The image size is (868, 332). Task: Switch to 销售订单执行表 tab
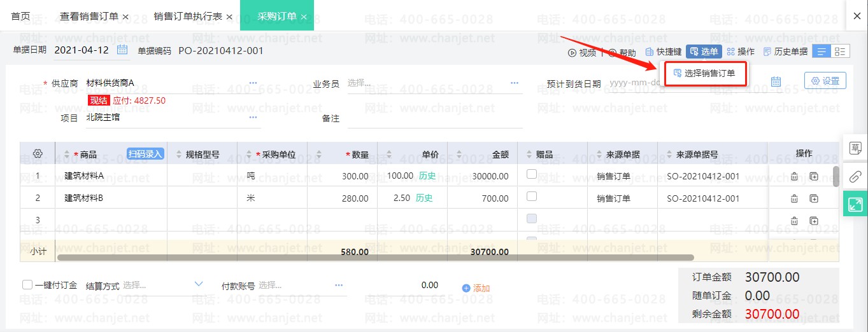point(188,17)
